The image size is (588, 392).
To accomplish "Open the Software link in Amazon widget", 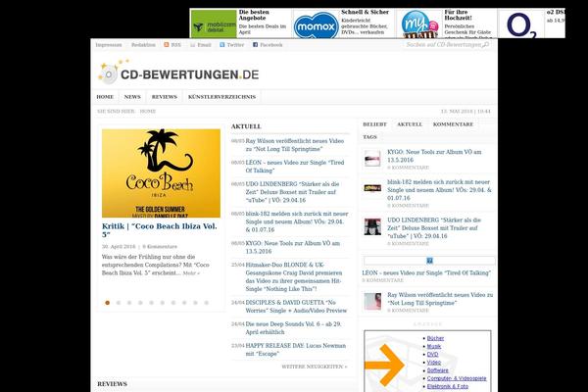I will click(x=438, y=370).
